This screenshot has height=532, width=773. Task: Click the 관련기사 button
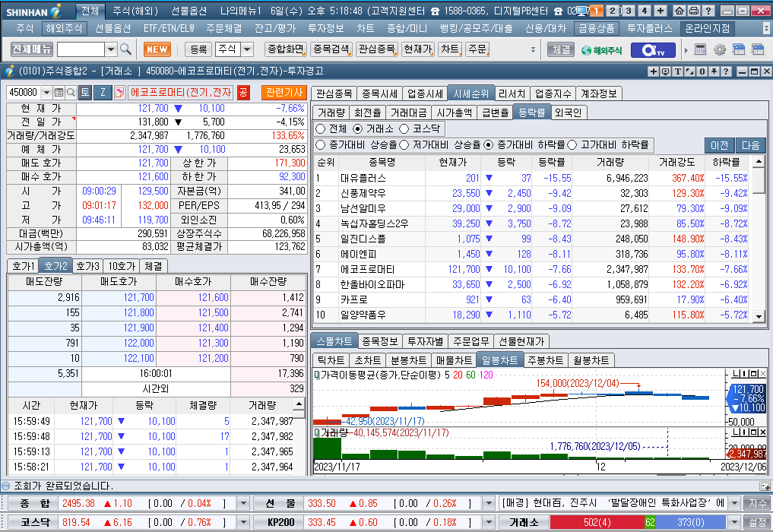[x=284, y=92]
